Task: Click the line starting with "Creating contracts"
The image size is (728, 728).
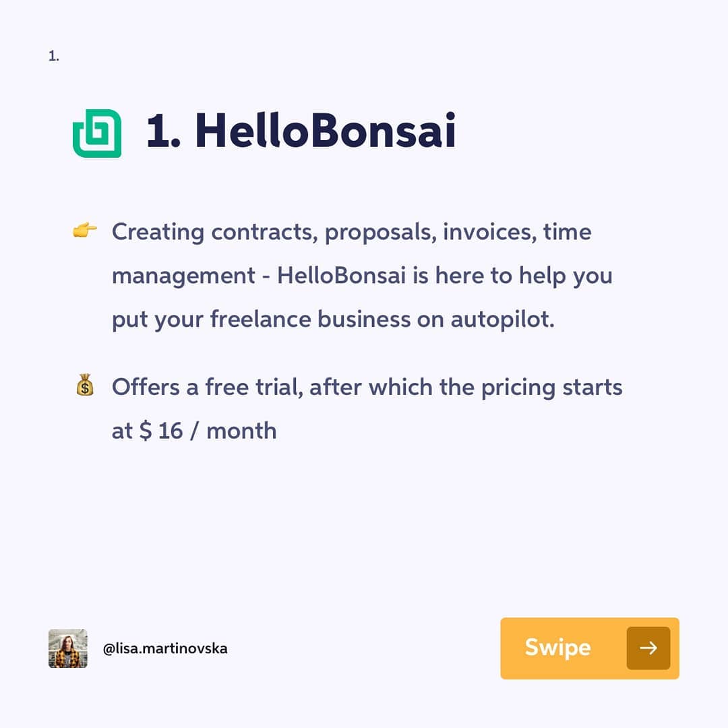Action: click(351, 232)
